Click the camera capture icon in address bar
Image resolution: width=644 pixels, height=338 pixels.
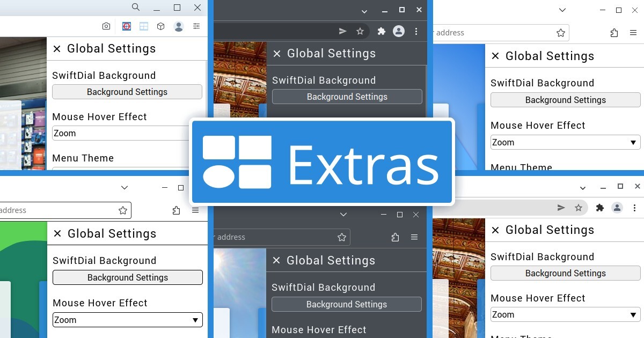click(106, 26)
